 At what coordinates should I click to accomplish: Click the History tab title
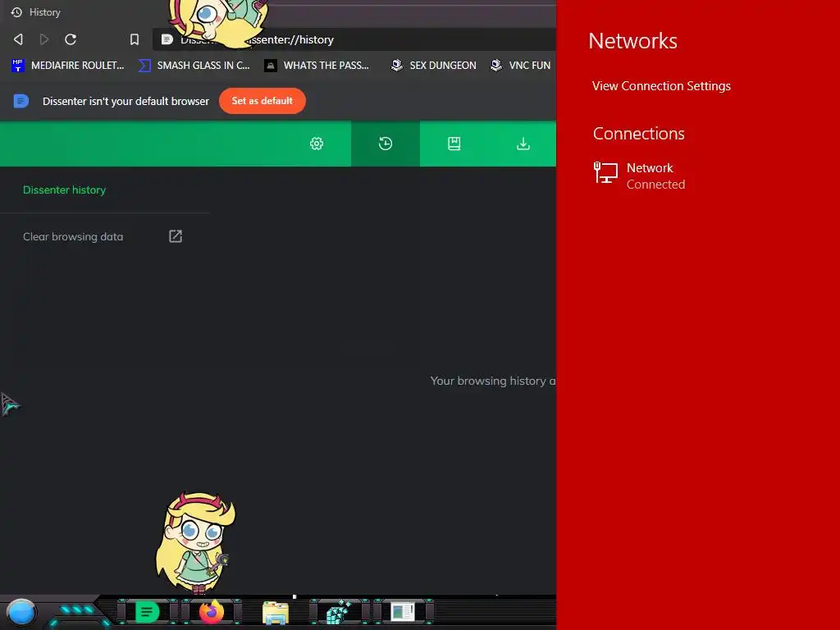45,11
